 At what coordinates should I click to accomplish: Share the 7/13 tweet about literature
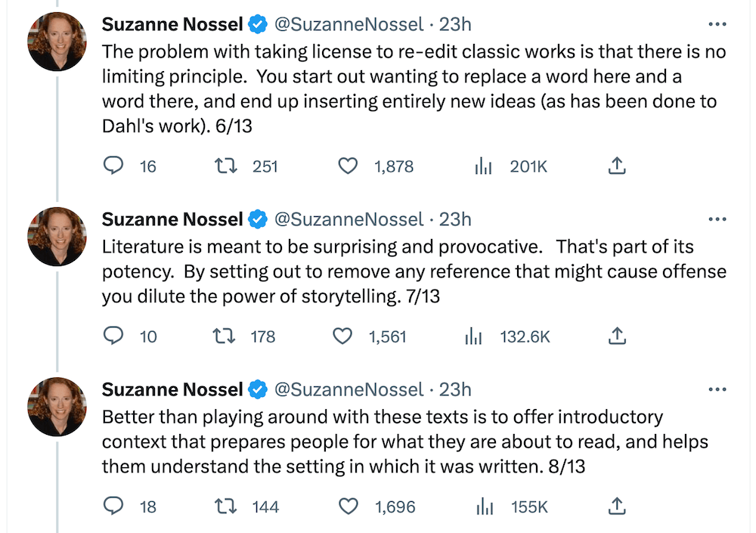pos(617,336)
